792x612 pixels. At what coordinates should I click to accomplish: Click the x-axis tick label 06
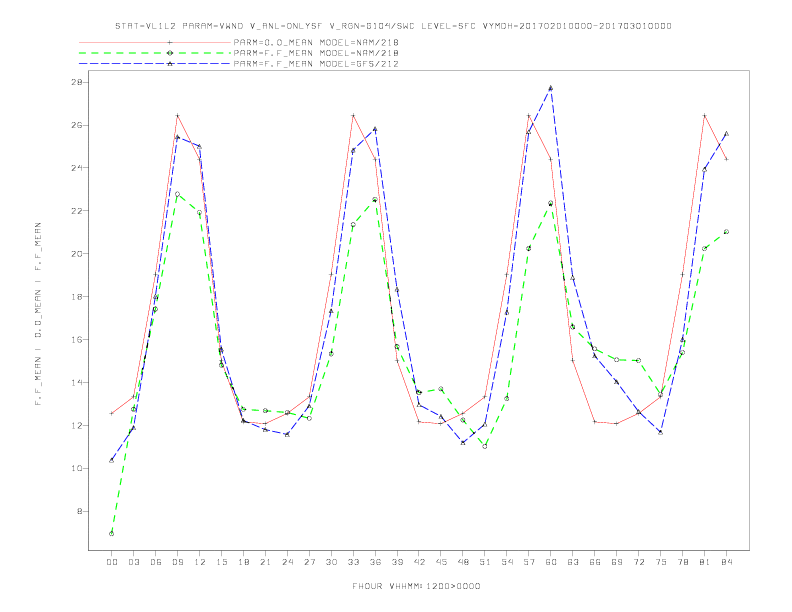[x=156, y=562]
